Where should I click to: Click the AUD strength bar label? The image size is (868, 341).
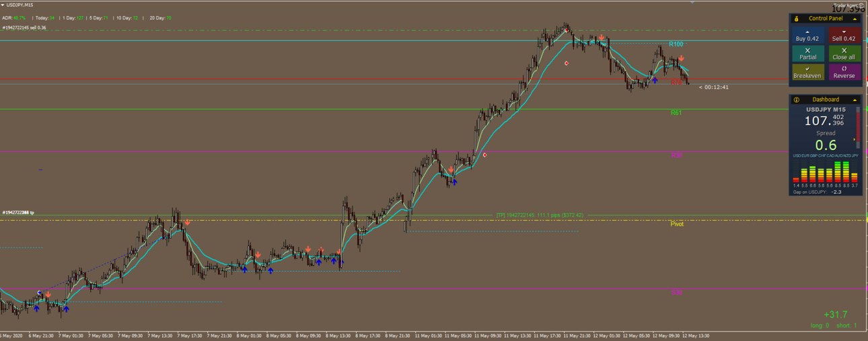pos(838,155)
